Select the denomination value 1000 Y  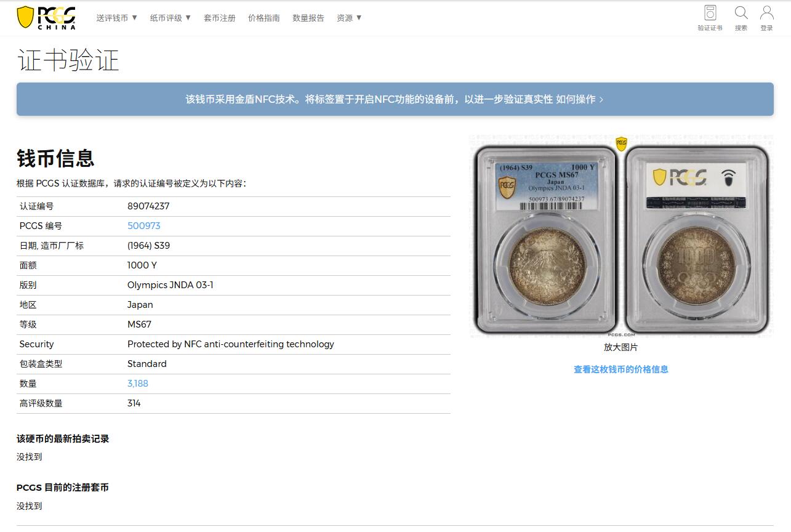[142, 265]
